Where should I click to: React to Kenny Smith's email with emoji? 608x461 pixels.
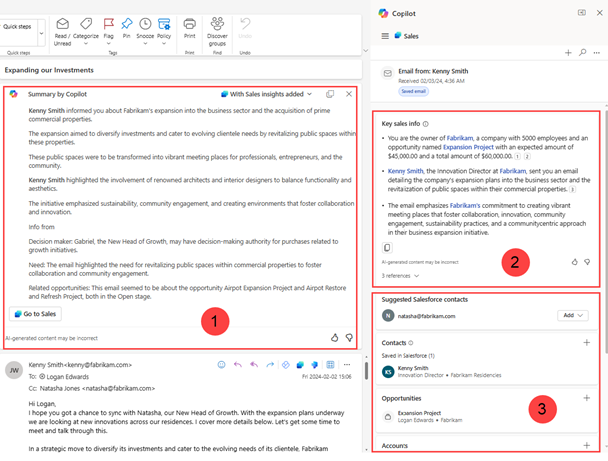tap(221, 364)
